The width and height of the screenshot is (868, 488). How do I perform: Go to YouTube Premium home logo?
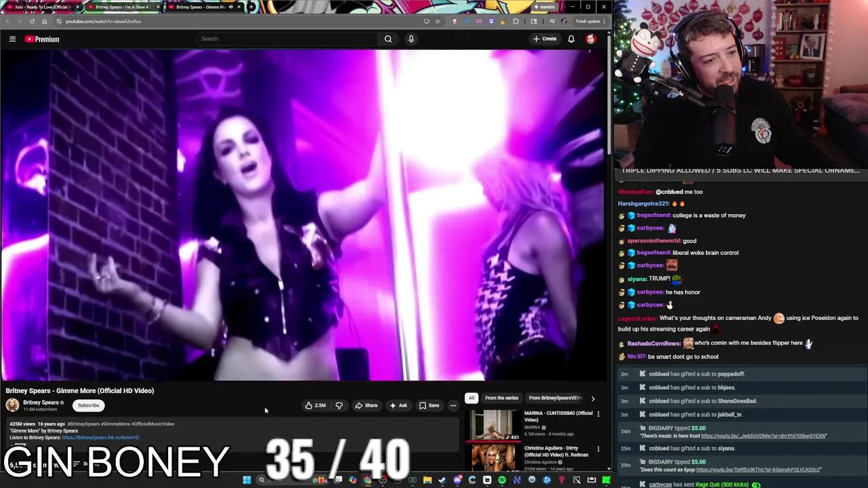42,39
